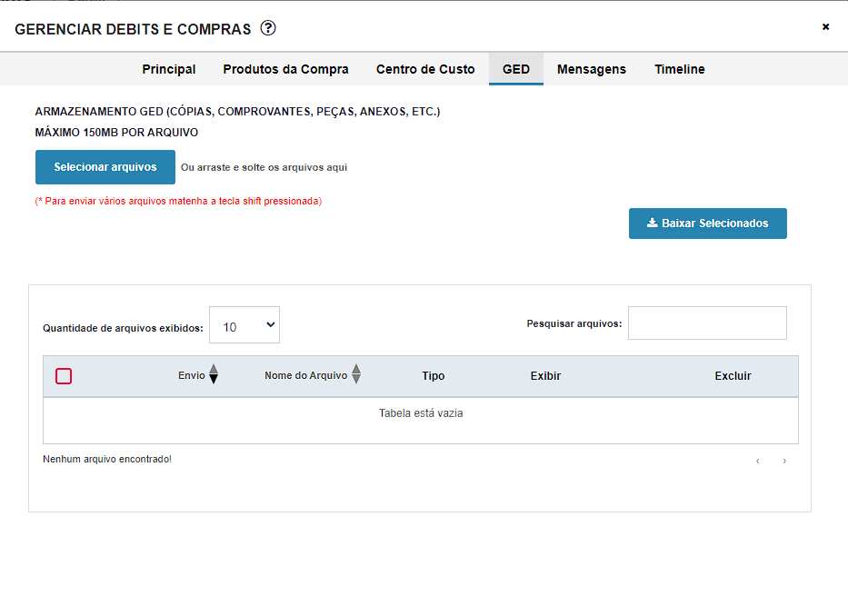Close the Gerenciar Debits e Compras dialog
The width and height of the screenshot is (848, 616).
click(825, 26)
